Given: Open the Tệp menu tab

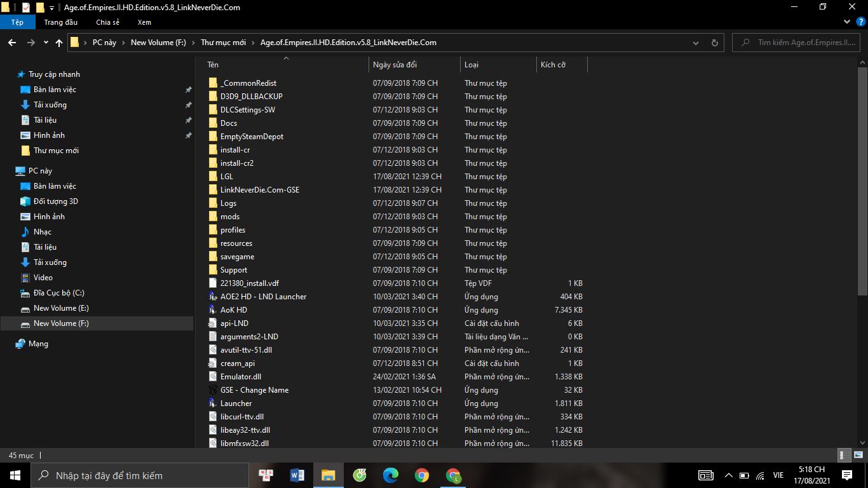Looking at the screenshot, I should click(x=17, y=22).
